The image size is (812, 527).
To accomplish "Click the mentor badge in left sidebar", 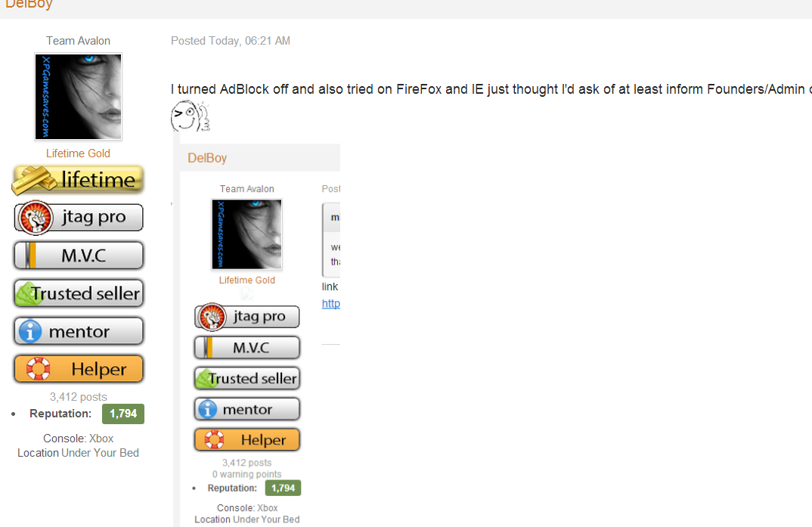I will coord(79,331).
